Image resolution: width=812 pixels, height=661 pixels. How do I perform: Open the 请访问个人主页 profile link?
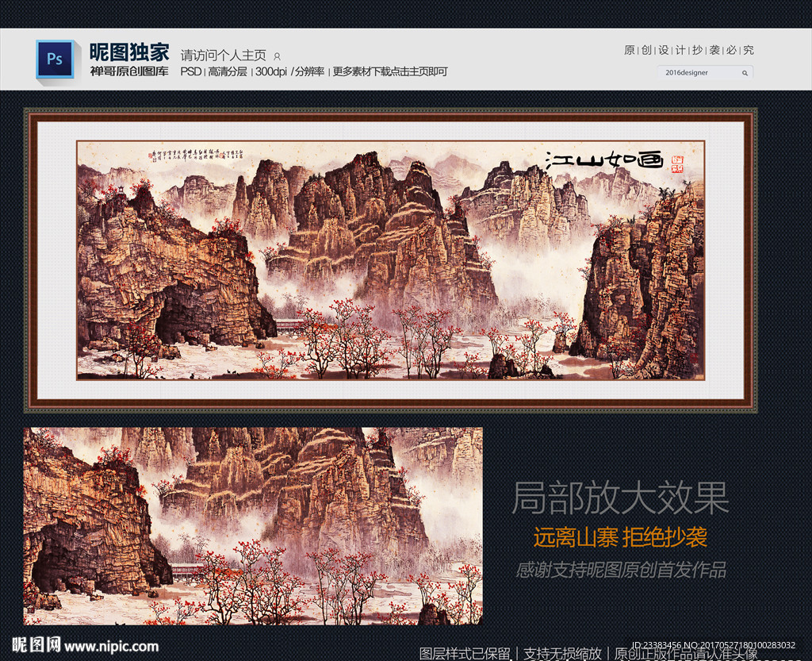point(224,56)
